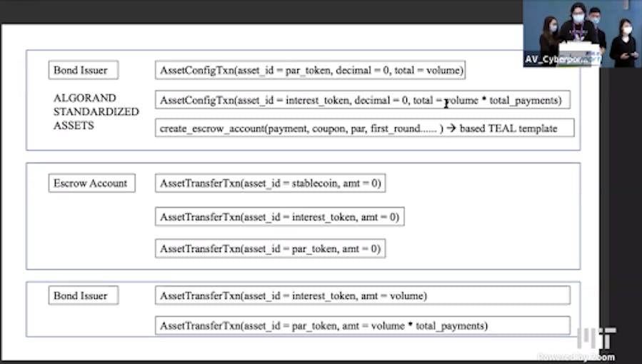
Task: Click AssetTransferTxn par_token amt = 0 box
Action: (270, 248)
